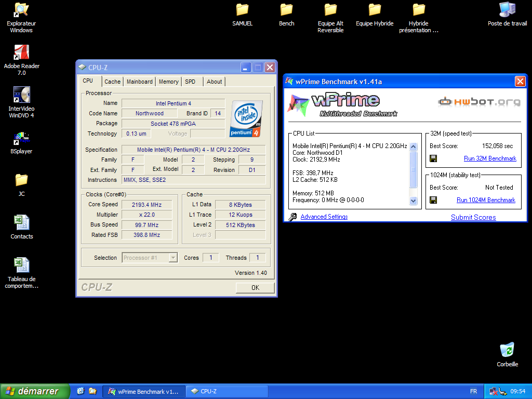
Task: Launch BSplayer desktop icon
Action: point(21,143)
